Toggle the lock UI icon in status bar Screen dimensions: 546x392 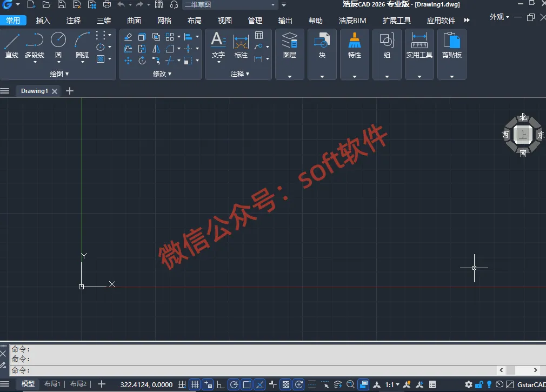click(479, 384)
